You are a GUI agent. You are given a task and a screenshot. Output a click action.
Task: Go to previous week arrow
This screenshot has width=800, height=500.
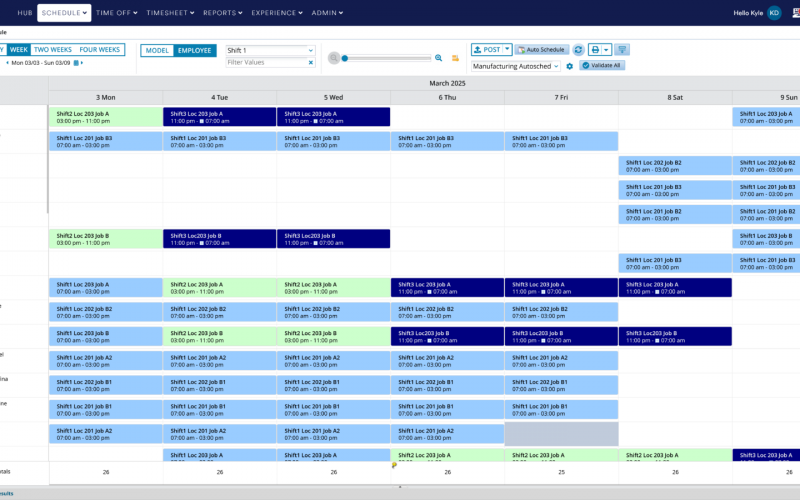click(7, 63)
